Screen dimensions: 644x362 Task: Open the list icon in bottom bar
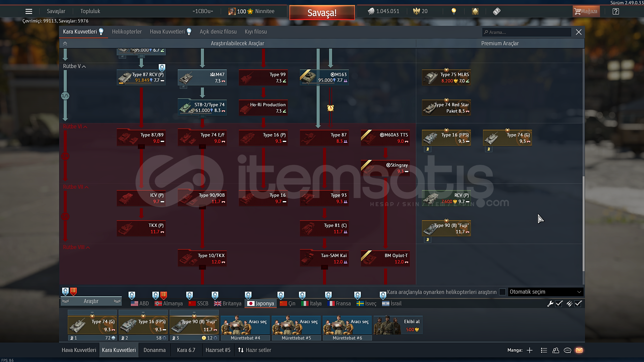pyautogui.click(x=544, y=350)
